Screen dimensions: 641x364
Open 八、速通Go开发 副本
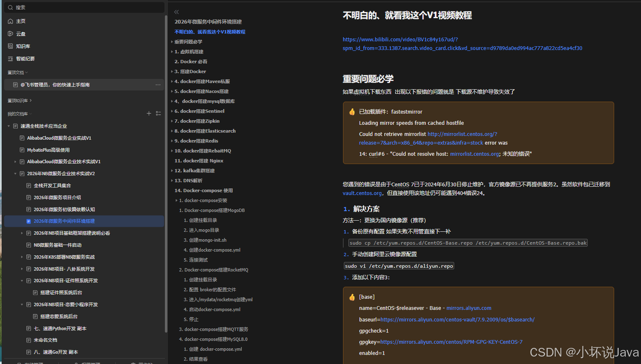pos(56,352)
